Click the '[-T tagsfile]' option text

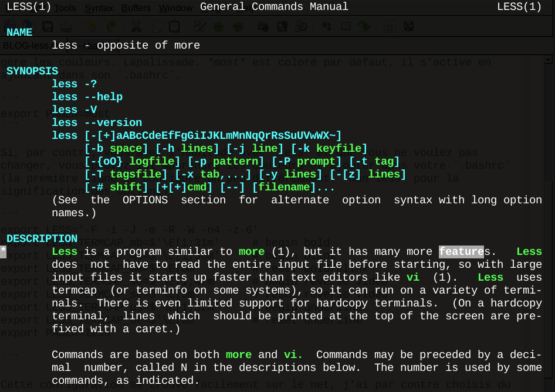[x=126, y=174]
